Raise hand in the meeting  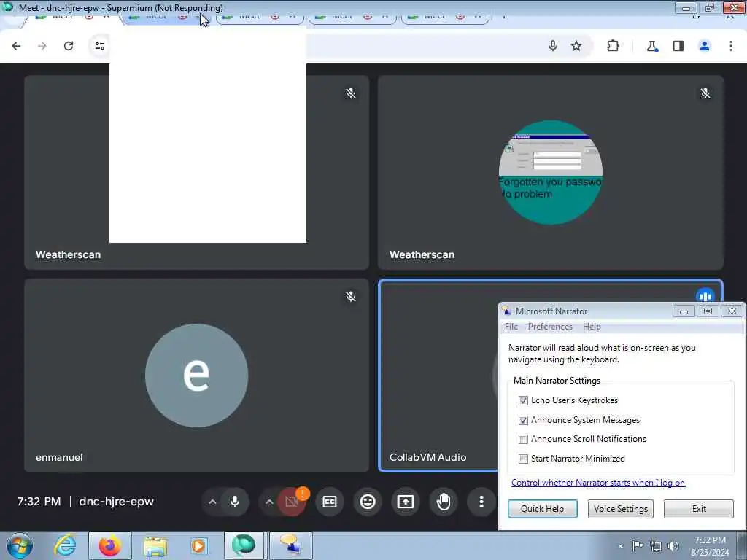[x=444, y=502]
